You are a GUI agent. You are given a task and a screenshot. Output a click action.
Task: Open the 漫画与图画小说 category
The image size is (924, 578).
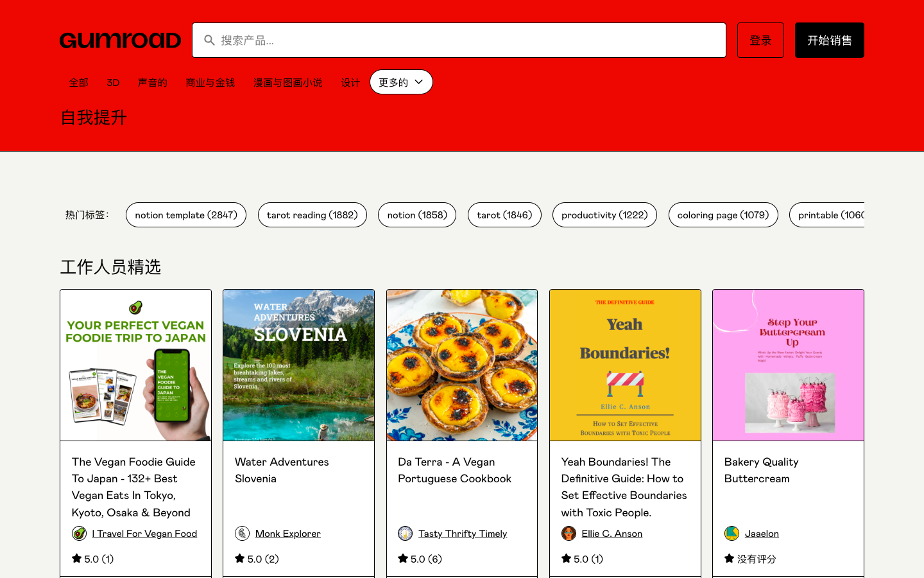[287, 82]
